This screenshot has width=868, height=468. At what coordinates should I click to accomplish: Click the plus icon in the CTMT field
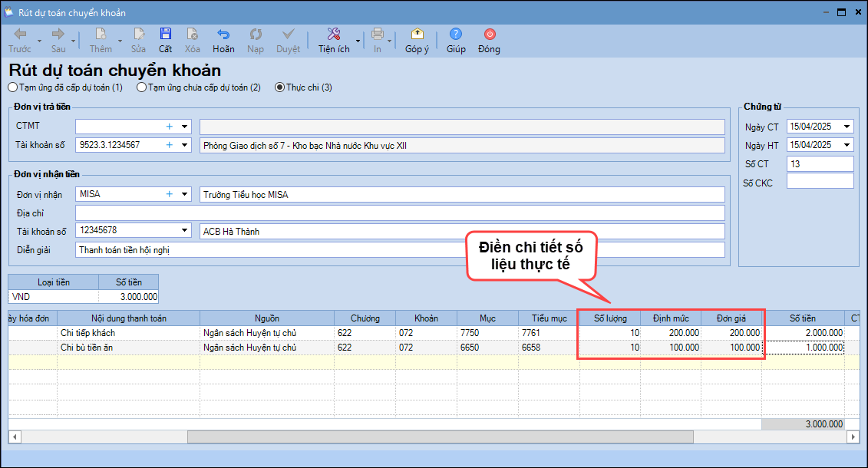tap(170, 127)
